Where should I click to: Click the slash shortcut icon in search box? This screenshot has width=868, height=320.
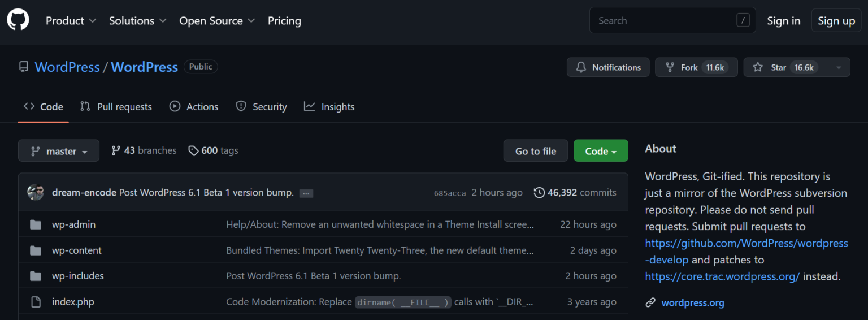pyautogui.click(x=743, y=20)
